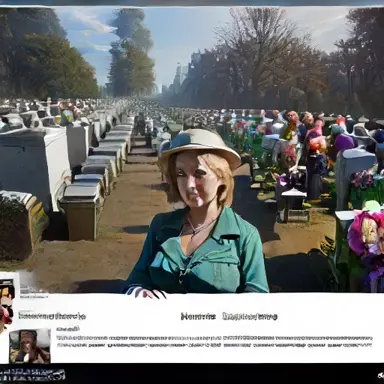Viewport: 384px width, 384px height.
Task: Open the main cemetery photo of woman in hat
Action: (192, 149)
